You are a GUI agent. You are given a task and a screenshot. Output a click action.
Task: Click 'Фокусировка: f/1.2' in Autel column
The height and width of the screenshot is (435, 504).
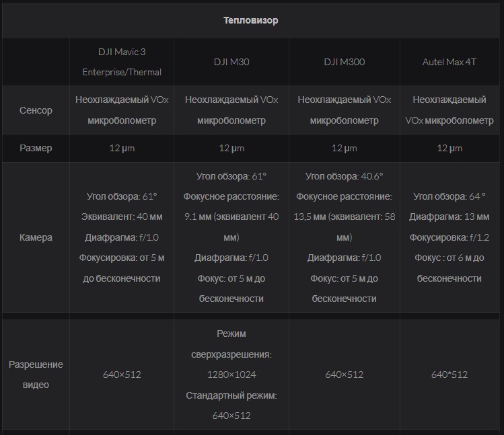(449, 237)
